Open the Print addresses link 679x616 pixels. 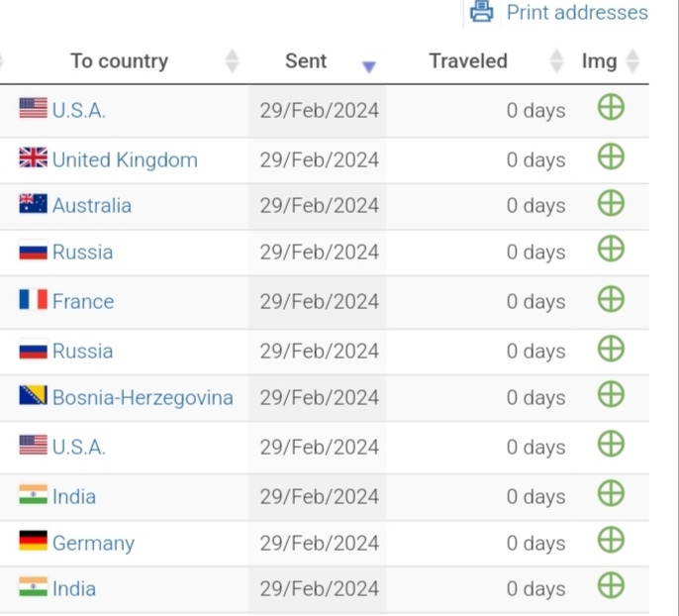[577, 13]
